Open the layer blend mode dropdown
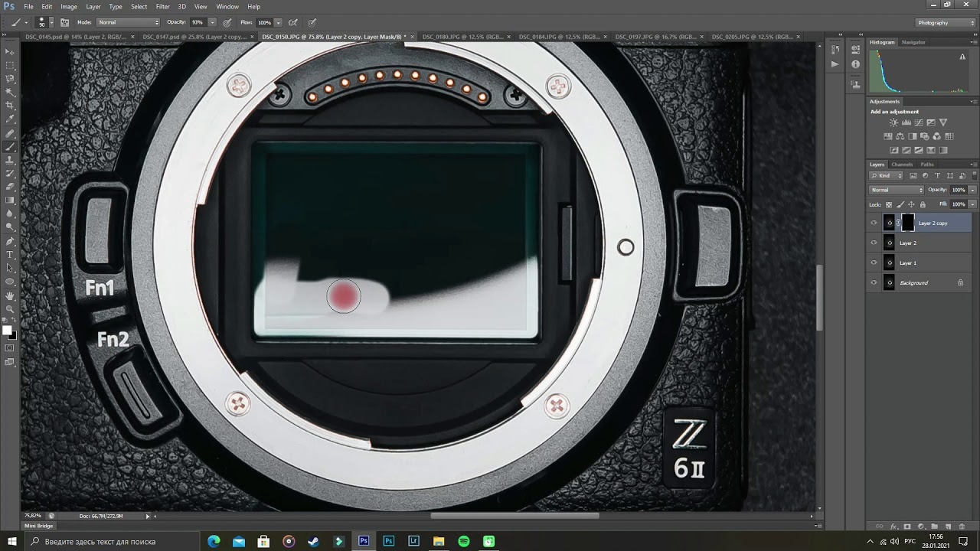Image resolution: width=980 pixels, height=551 pixels. [x=897, y=190]
